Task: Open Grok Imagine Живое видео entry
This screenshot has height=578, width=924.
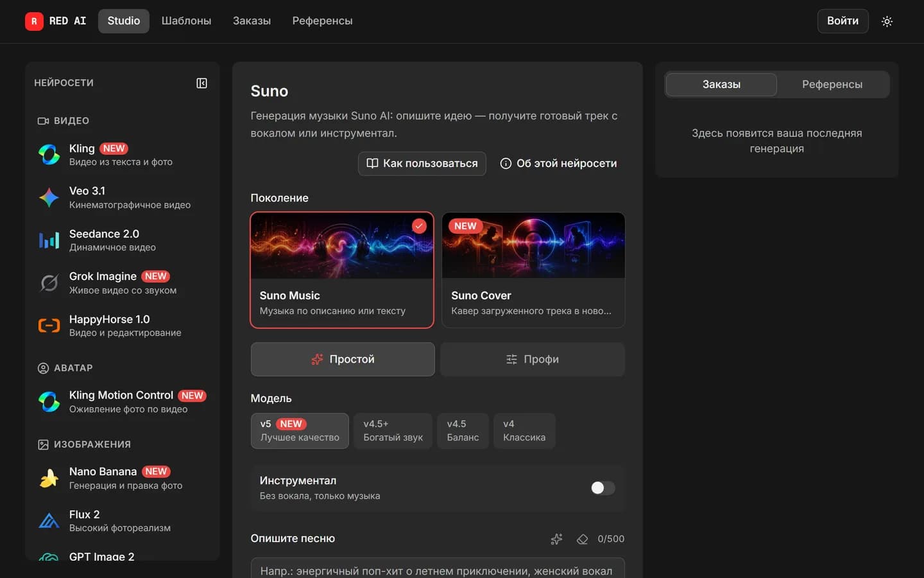Action: click(123, 283)
